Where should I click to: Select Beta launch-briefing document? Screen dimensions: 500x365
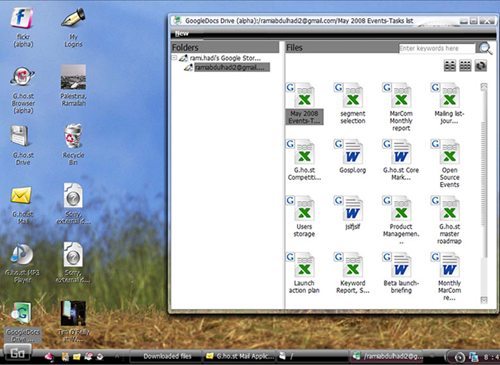[401, 273]
